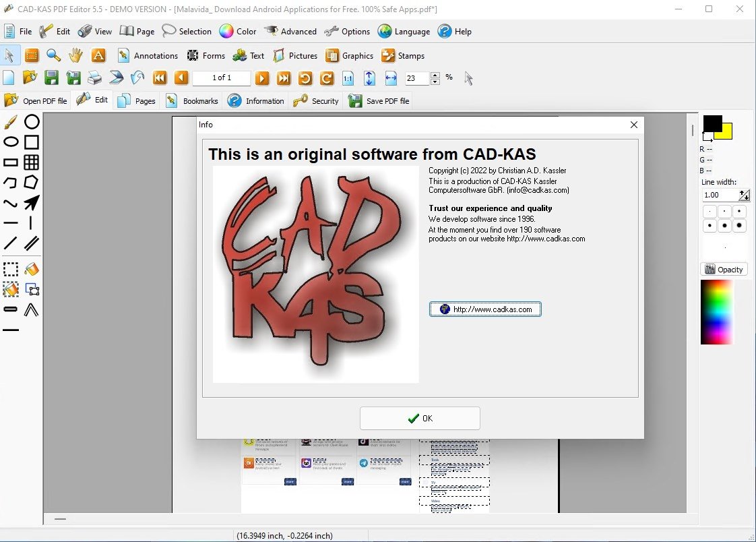Screen dimensions: 756x542
Task: Select the dashed marquee selection tool
Action: click(11, 269)
